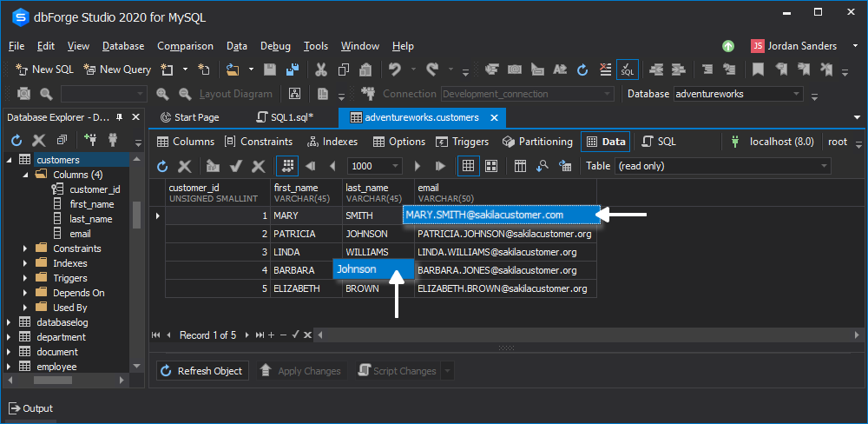Click the Database Explorer refresh icon
This screenshot has width=868, height=424.
(16, 140)
